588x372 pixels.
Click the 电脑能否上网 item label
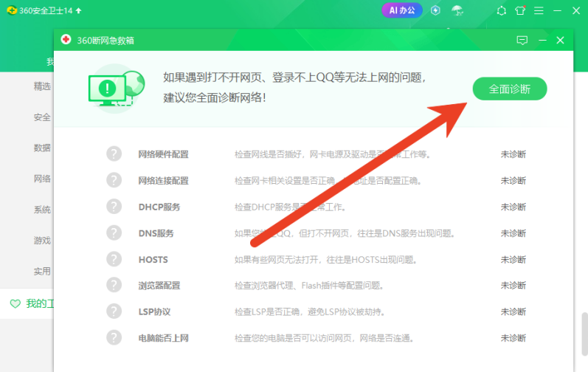(164, 338)
